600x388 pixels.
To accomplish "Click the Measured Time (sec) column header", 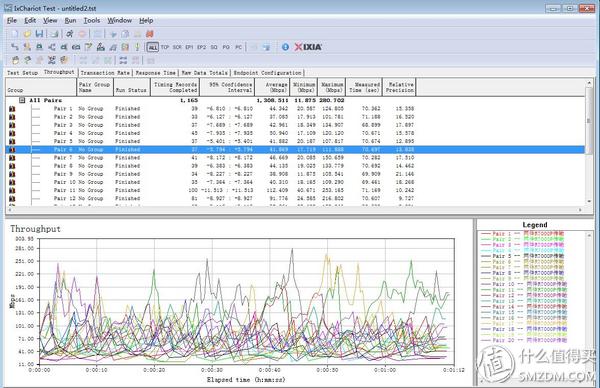I will 364,87.
